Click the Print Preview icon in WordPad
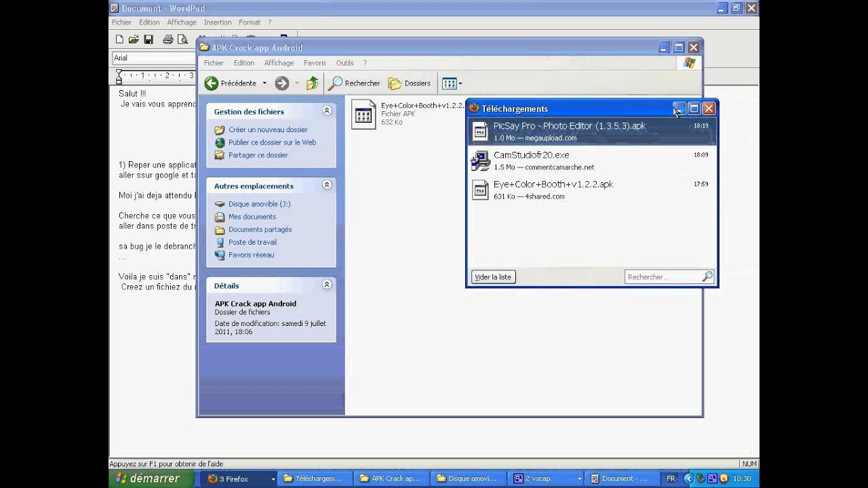 (182, 39)
